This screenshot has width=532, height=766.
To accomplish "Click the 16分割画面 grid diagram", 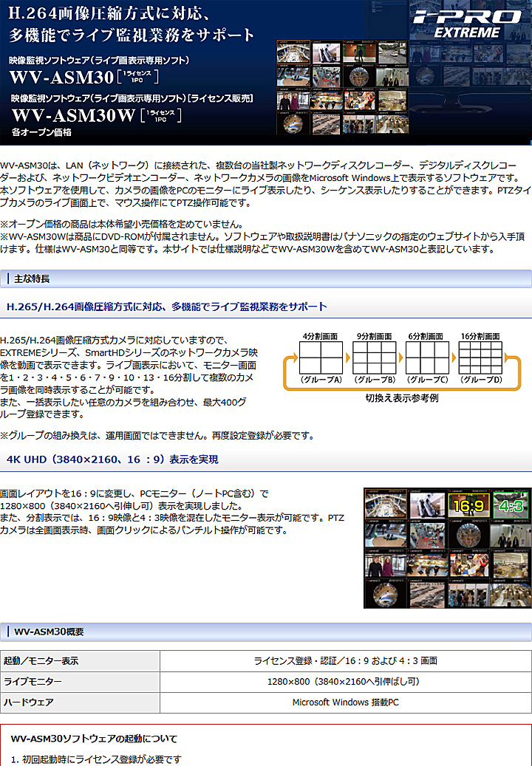I will (480, 357).
